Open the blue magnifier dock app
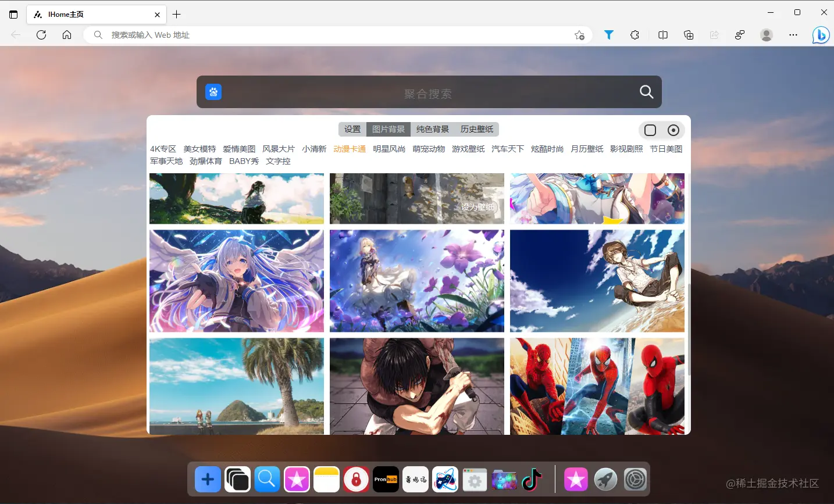Viewport: 834px width, 504px height. point(267,480)
